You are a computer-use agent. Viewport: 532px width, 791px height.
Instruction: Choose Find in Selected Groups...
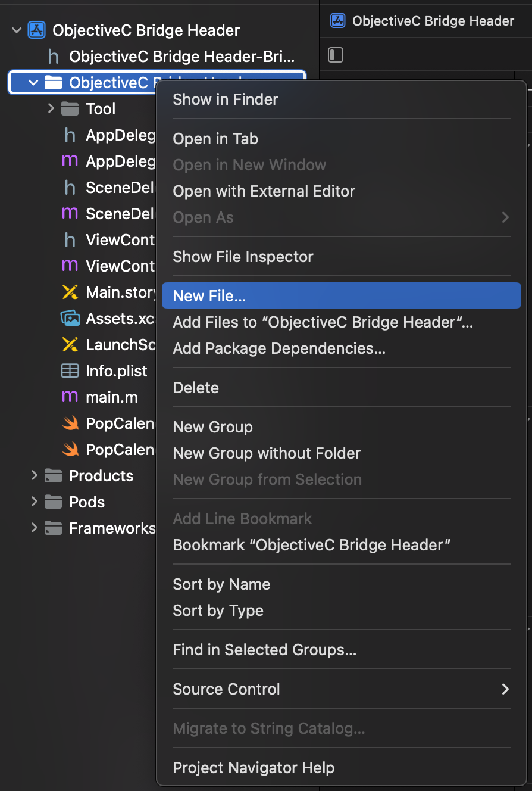click(341, 650)
